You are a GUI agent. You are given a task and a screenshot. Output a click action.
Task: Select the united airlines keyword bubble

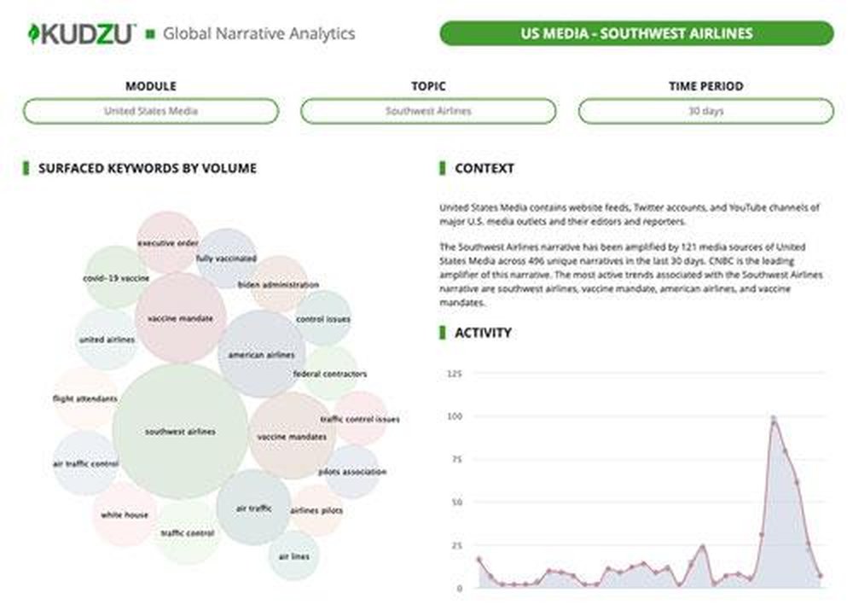click(x=107, y=340)
